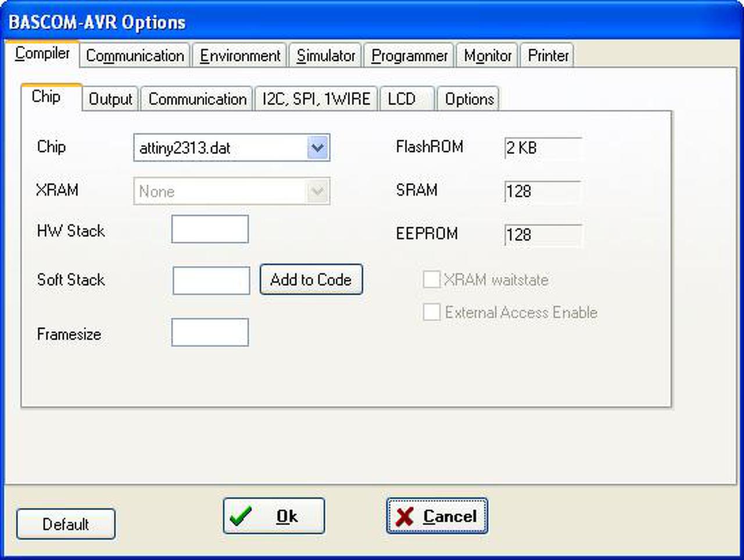The image size is (744, 560).
Task: Click the HW Stack input field
Action: (x=210, y=229)
